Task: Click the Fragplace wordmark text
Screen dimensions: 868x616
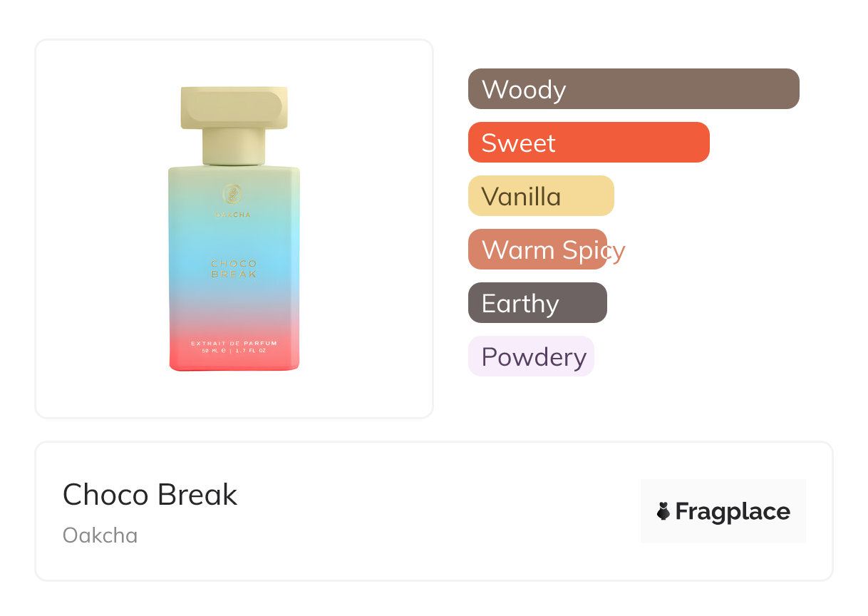Action: tap(733, 511)
